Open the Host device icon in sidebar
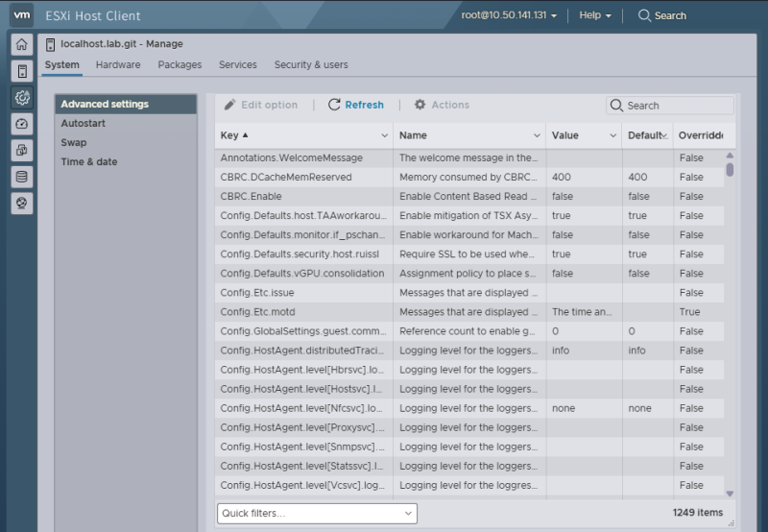This screenshot has width=768, height=532. (x=21, y=71)
